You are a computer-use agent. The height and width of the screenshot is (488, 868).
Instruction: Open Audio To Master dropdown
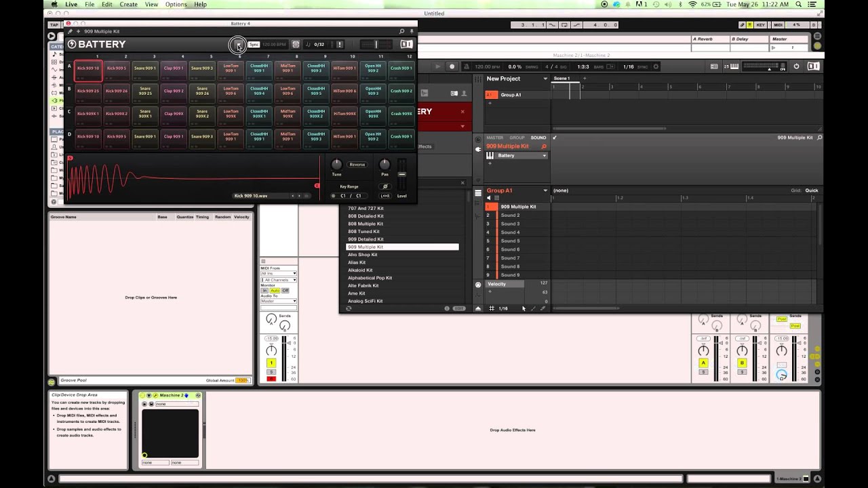pyautogui.click(x=279, y=301)
